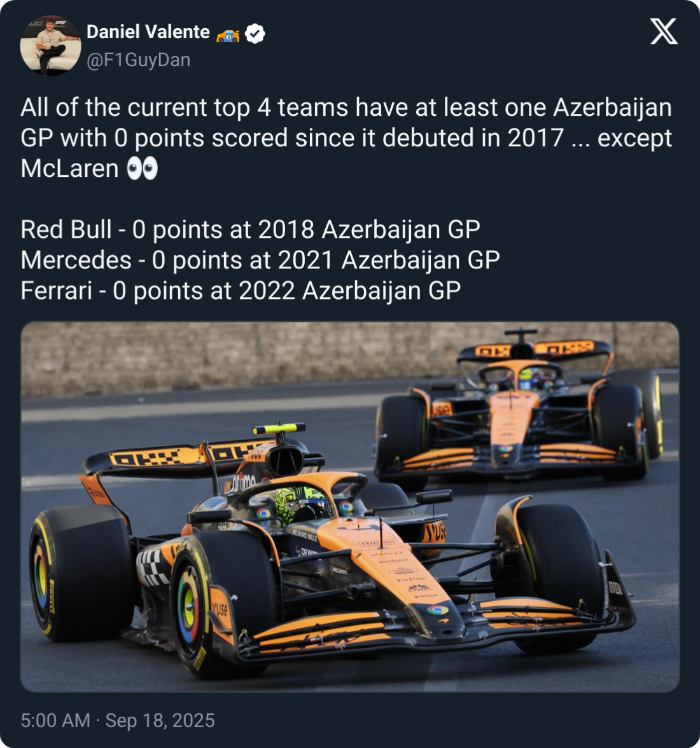Open the McLaren cars photo attachment

[x=350, y=506]
